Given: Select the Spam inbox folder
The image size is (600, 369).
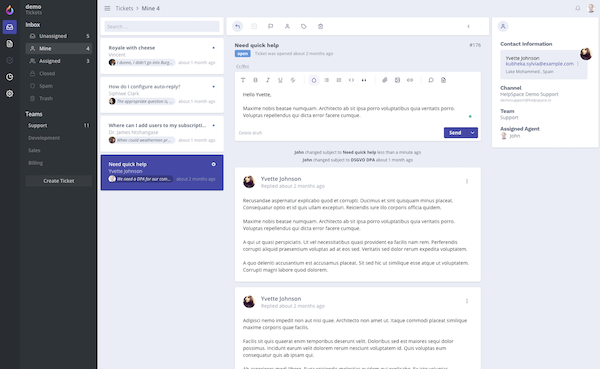Looking at the screenshot, I should click(59, 86).
